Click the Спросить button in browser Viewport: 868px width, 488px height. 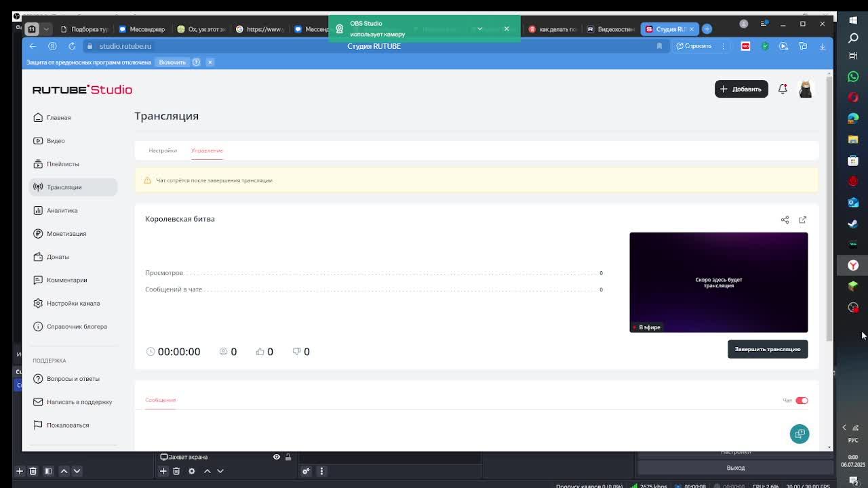[x=694, y=46]
